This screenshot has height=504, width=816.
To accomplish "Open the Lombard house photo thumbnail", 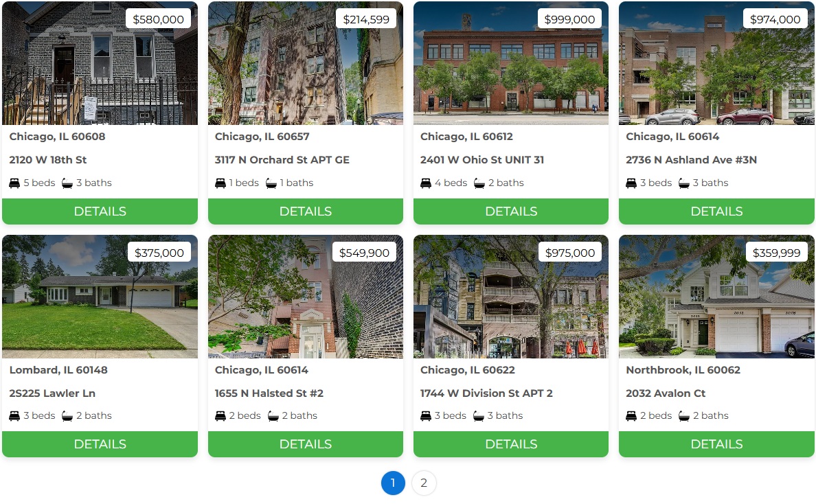I will pos(100,297).
